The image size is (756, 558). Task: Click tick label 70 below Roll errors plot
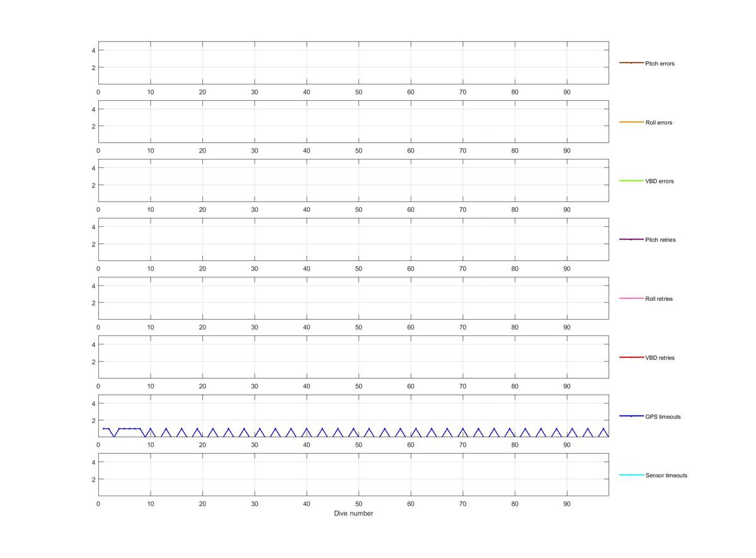(463, 151)
